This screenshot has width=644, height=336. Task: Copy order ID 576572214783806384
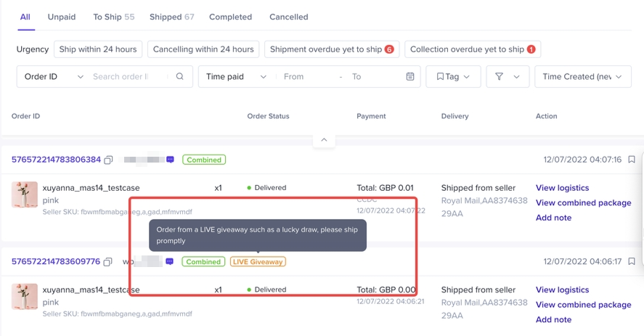click(x=108, y=160)
